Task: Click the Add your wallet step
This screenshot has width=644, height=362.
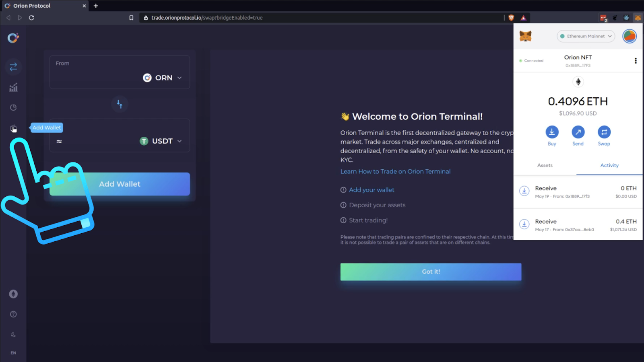Action: click(x=372, y=190)
